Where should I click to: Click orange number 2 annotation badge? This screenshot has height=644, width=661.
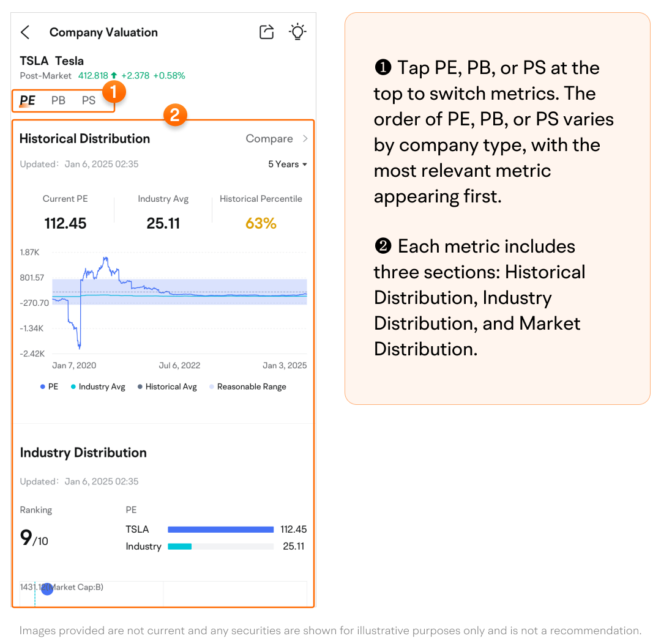tap(174, 114)
